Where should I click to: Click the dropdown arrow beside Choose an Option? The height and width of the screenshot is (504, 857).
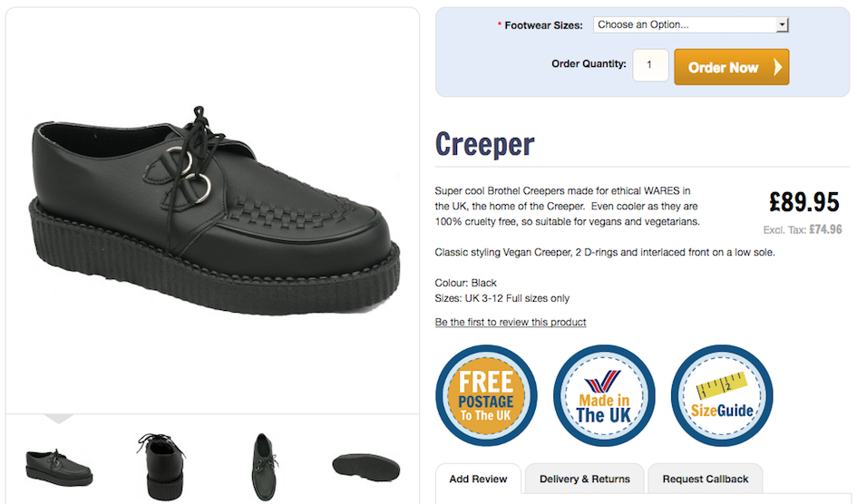pyautogui.click(x=782, y=24)
